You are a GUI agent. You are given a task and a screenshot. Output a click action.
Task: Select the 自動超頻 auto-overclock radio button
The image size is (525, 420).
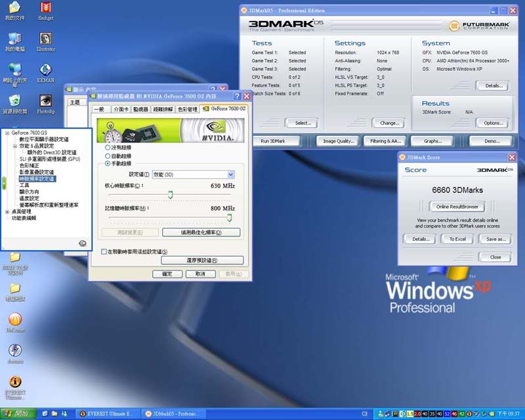pos(108,156)
